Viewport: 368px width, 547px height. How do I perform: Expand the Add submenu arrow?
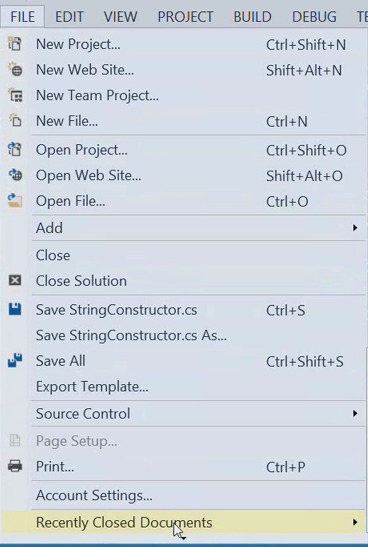[355, 228]
